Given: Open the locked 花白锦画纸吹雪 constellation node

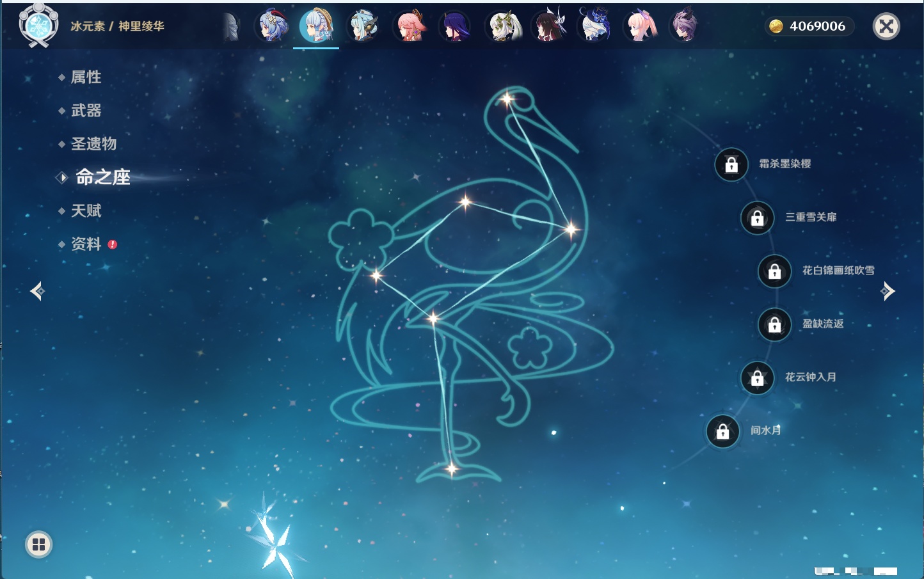Looking at the screenshot, I should click(775, 271).
